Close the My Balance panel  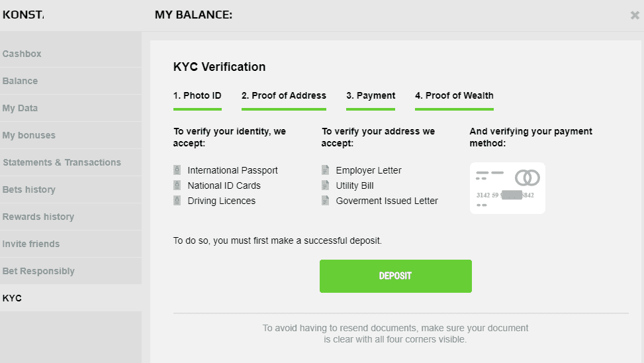click(x=635, y=15)
